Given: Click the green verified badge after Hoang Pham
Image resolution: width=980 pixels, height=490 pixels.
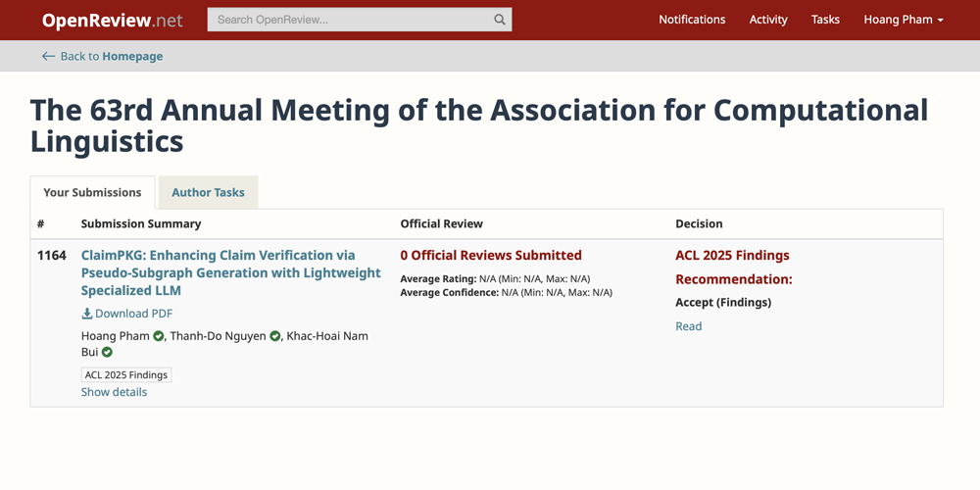Looking at the screenshot, I should pyautogui.click(x=158, y=336).
